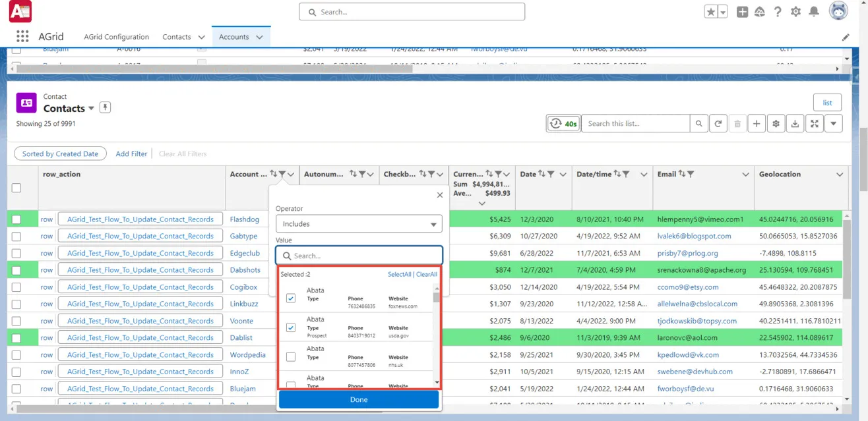868x421 pixels.
Task: Download the Contacts list data
Action: pyautogui.click(x=795, y=123)
